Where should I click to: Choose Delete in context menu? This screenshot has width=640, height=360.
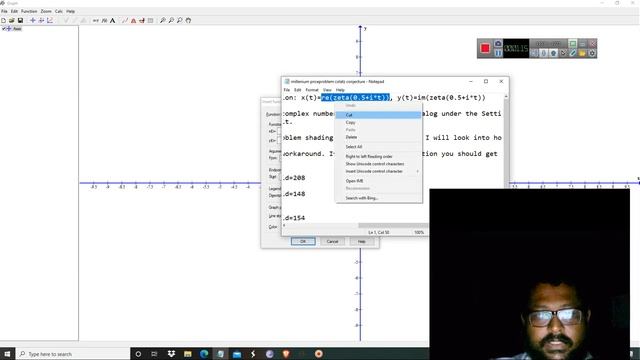[378, 137]
